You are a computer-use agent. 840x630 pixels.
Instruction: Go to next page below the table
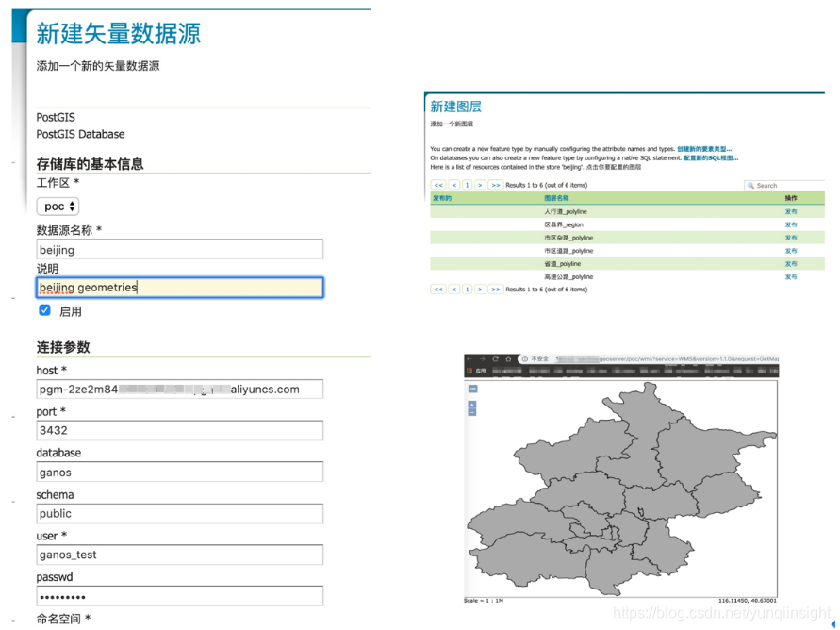pyautogui.click(x=480, y=290)
